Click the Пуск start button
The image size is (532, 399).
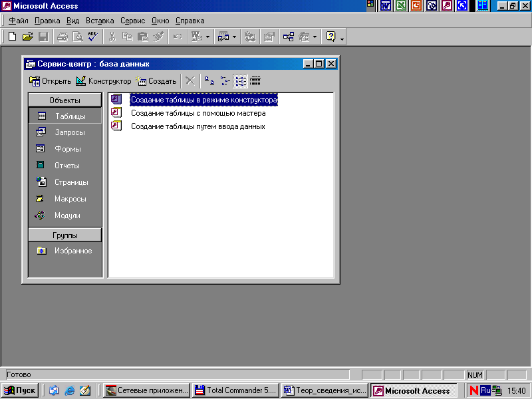click(20, 390)
